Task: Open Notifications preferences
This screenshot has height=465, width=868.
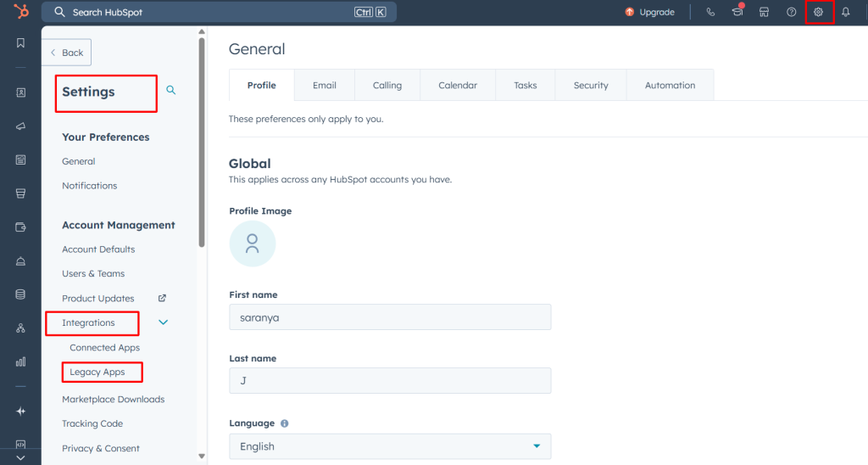Action: pos(90,186)
